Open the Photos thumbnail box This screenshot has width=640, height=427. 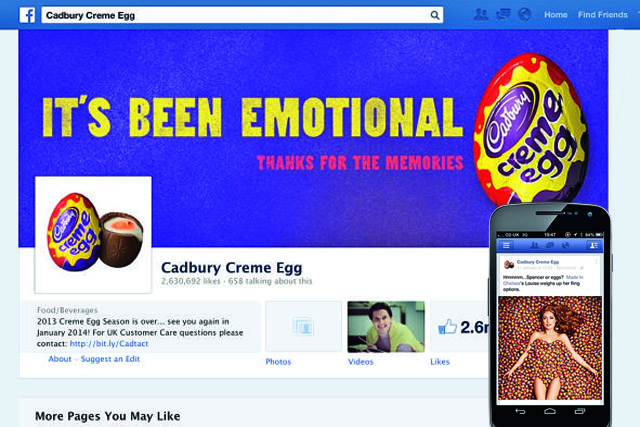303,327
